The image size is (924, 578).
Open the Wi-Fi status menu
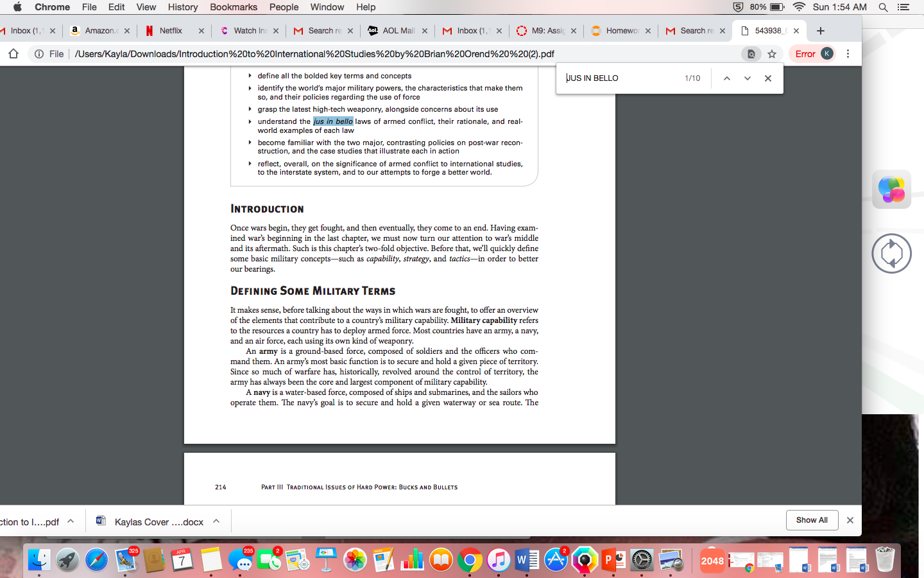click(799, 7)
